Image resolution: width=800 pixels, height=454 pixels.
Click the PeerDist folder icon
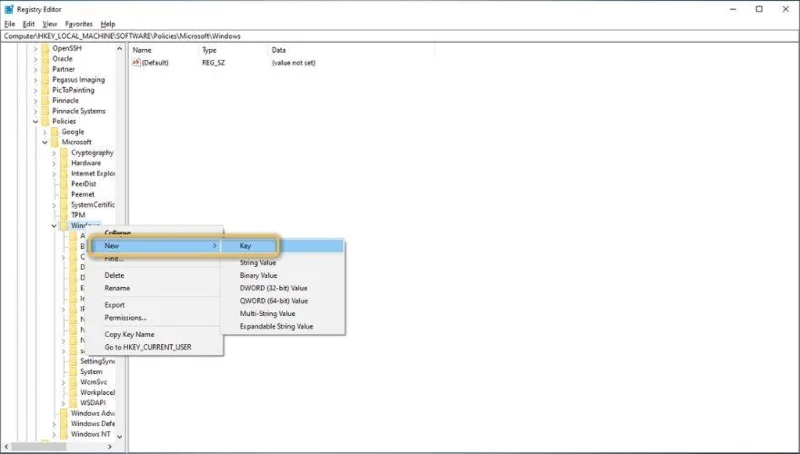tap(64, 184)
